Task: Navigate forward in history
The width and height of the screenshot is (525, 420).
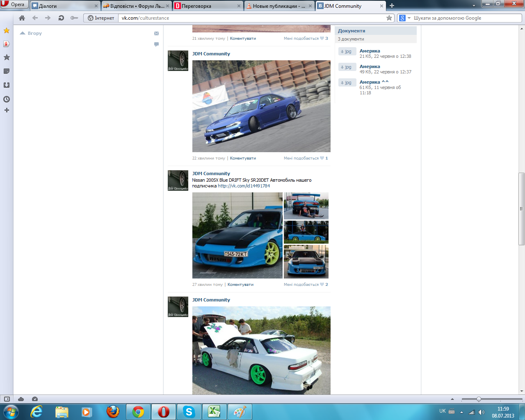Action: 48,18
